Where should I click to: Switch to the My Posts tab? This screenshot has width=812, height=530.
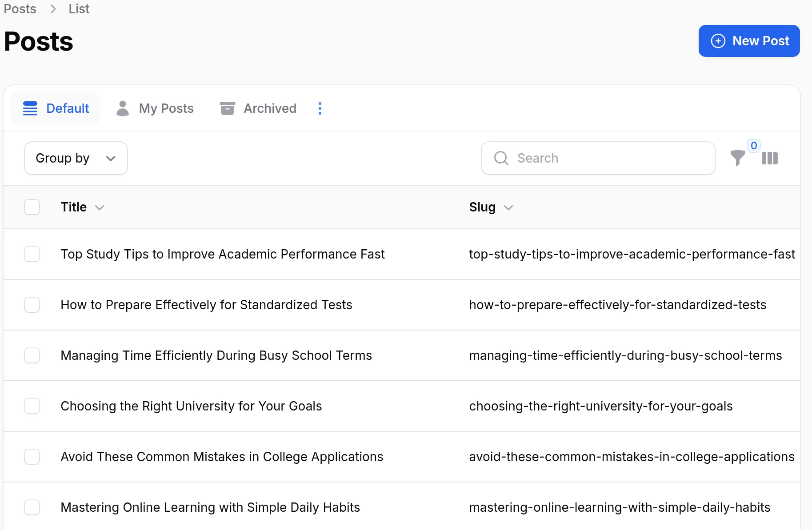[x=155, y=108]
